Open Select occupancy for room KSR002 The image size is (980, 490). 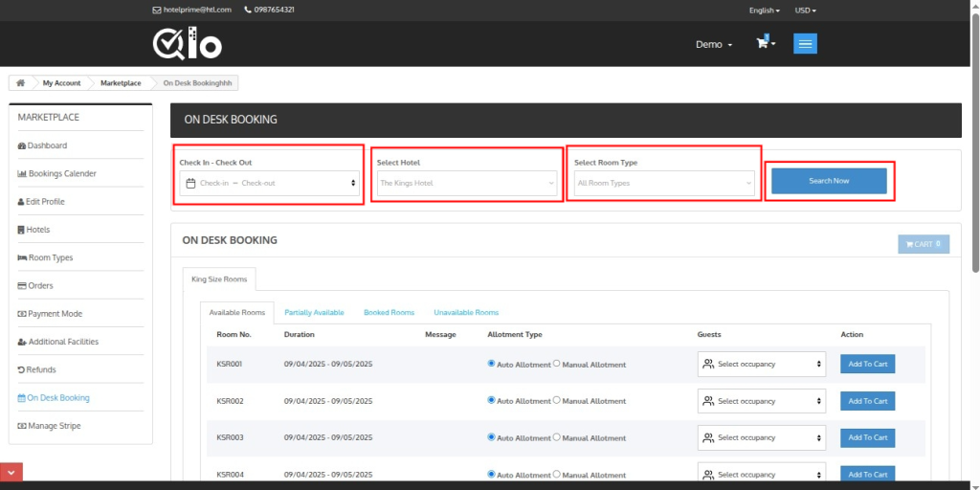(762, 401)
